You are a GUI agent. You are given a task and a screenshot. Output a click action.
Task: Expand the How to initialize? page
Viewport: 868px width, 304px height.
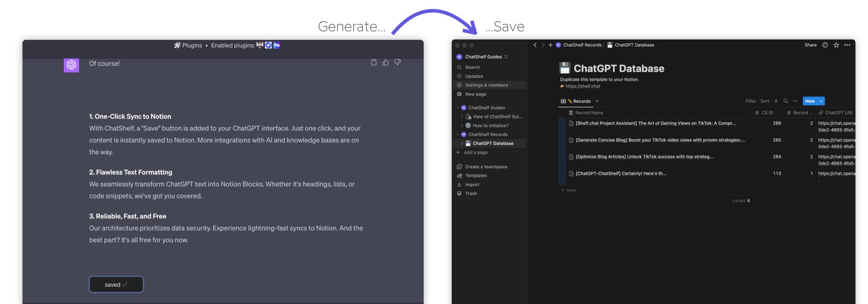pos(462,126)
